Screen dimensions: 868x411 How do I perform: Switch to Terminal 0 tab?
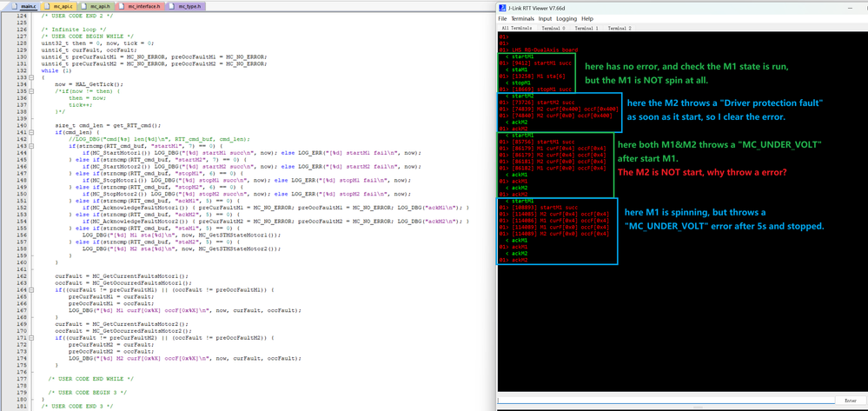(x=553, y=28)
